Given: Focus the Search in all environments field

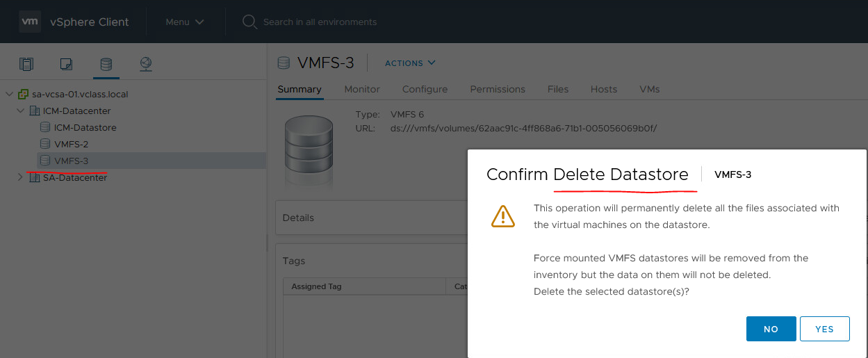Looking at the screenshot, I should [320, 22].
